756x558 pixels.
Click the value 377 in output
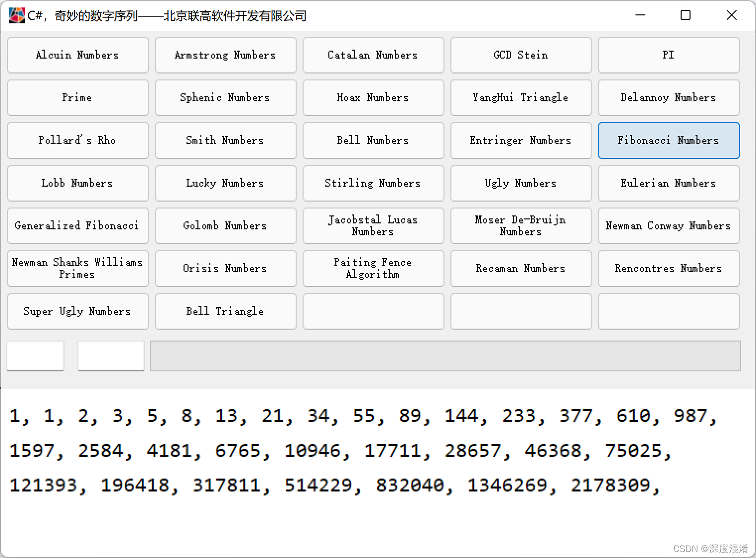pos(576,416)
